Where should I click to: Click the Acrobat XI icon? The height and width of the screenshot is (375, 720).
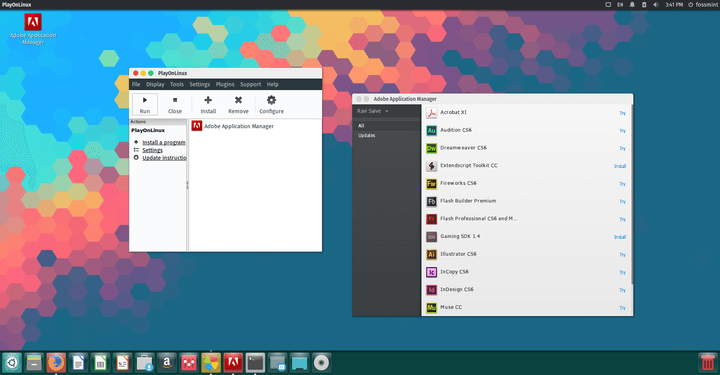click(x=431, y=112)
